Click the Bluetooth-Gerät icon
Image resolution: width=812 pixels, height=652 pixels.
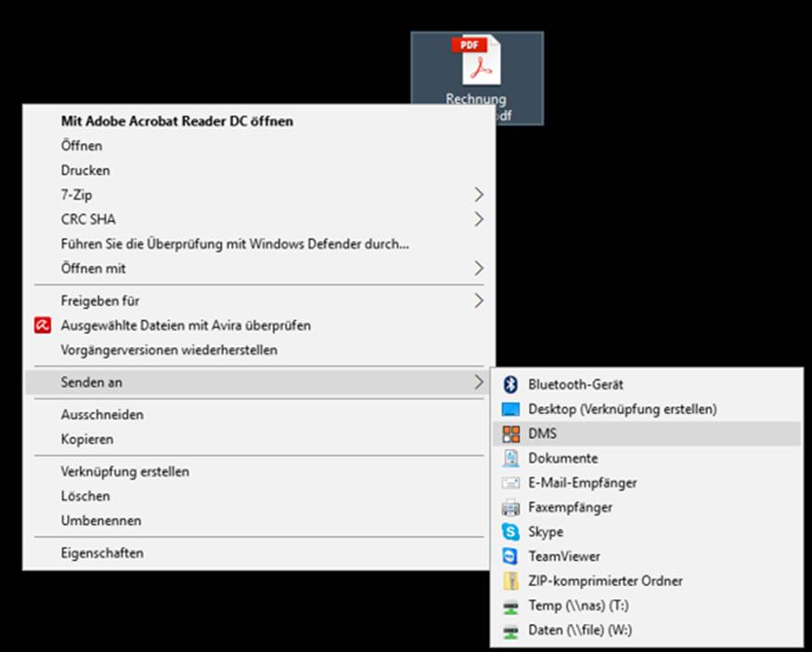coord(510,385)
